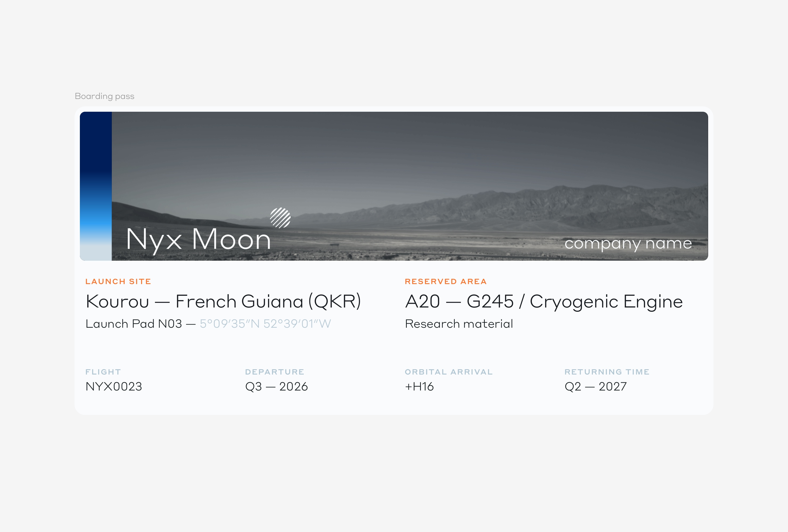This screenshot has width=788, height=532.
Task: Click the Boarding pass heading
Action: click(104, 97)
